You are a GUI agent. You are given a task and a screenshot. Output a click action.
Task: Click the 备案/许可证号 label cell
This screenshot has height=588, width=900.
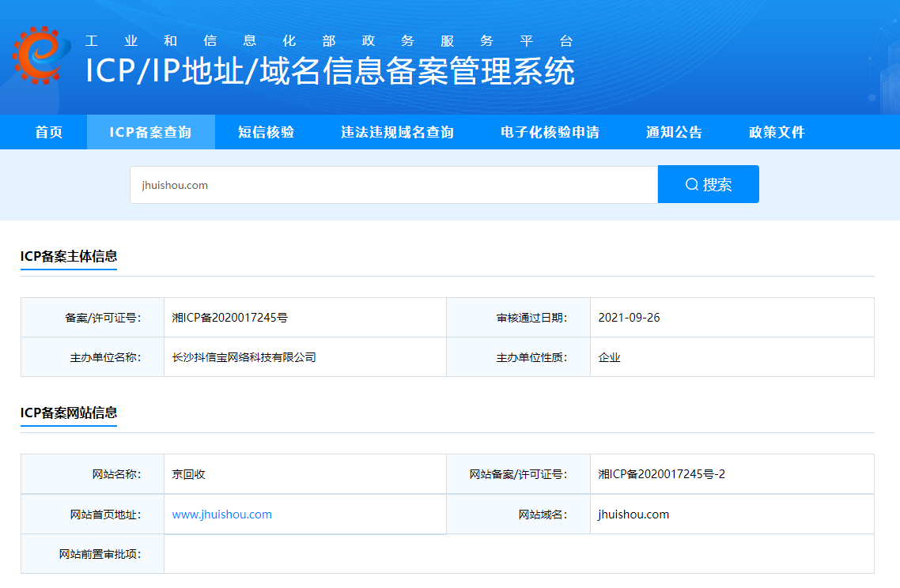[93, 318]
